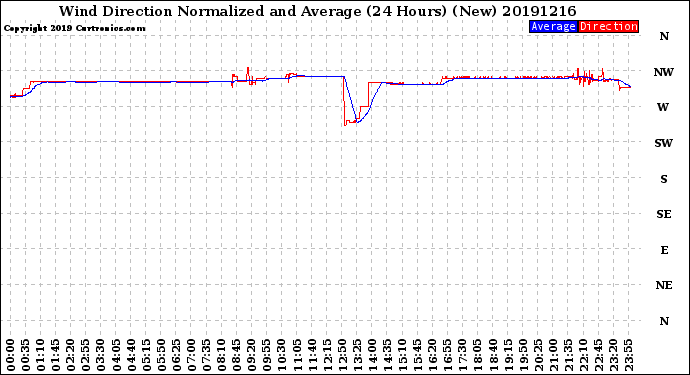Click the top N axis label
This screenshot has width=690, height=375.
point(664,37)
